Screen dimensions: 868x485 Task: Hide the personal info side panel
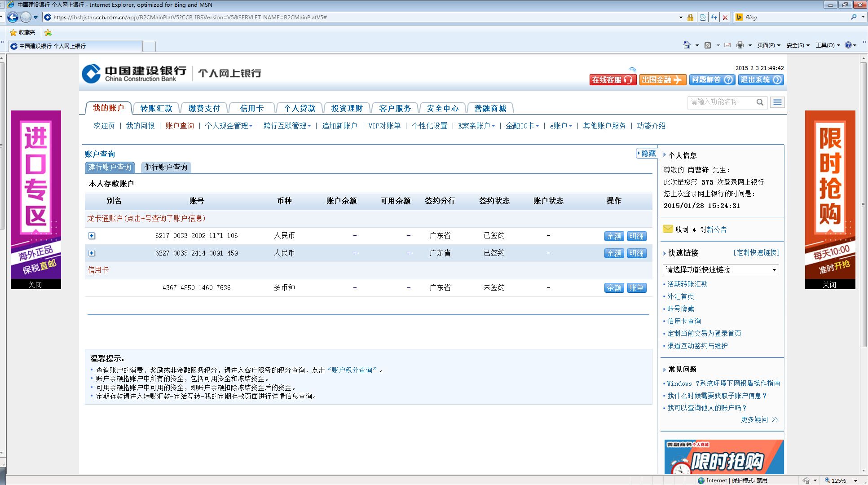click(x=647, y=154)
